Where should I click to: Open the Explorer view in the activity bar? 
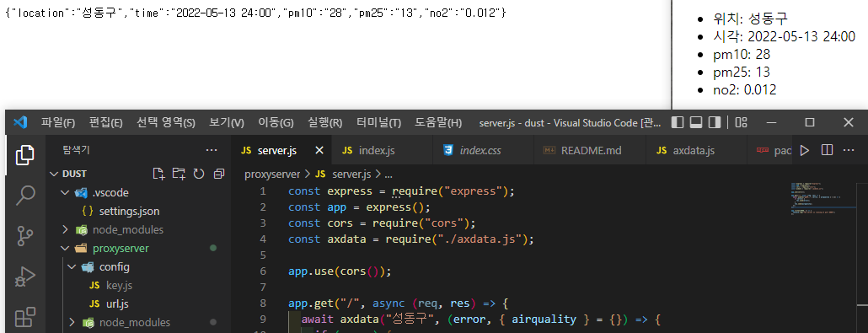[25, 156]
